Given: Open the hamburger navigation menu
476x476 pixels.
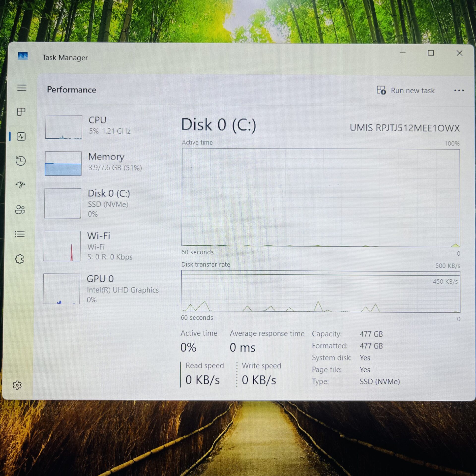Looking at the screenshot, I should click(x=22, y=88).
